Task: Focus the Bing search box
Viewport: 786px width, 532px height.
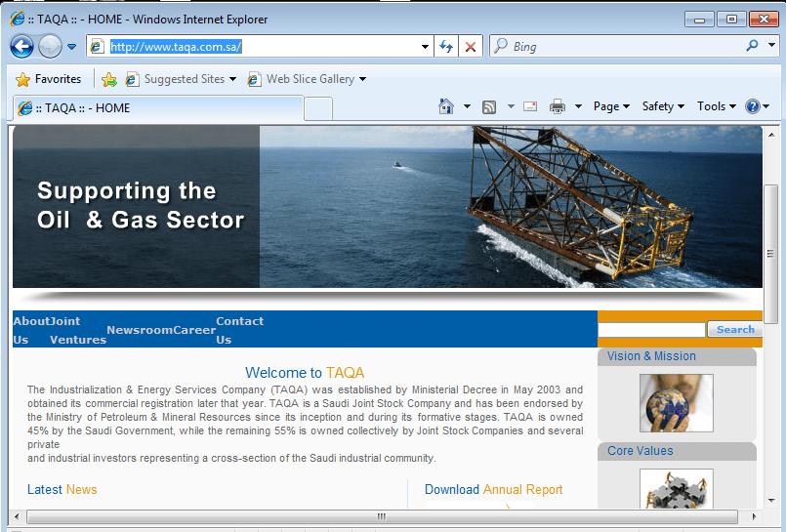Action: pos(617,47)
